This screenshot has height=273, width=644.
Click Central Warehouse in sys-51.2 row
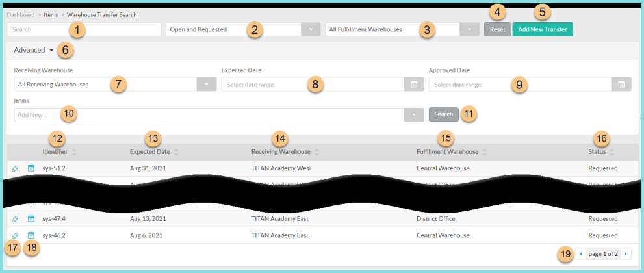[x=443, y=168]
